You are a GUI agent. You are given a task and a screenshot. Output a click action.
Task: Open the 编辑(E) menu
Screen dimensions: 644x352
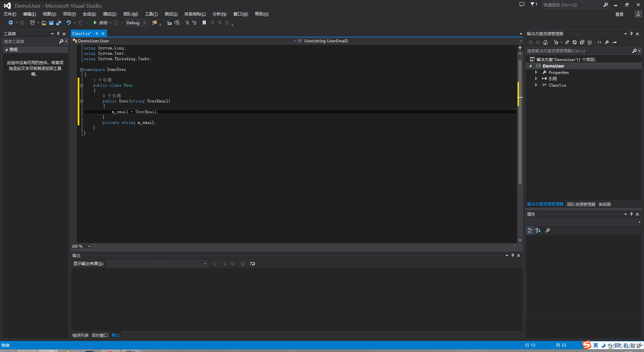[30, 14]
